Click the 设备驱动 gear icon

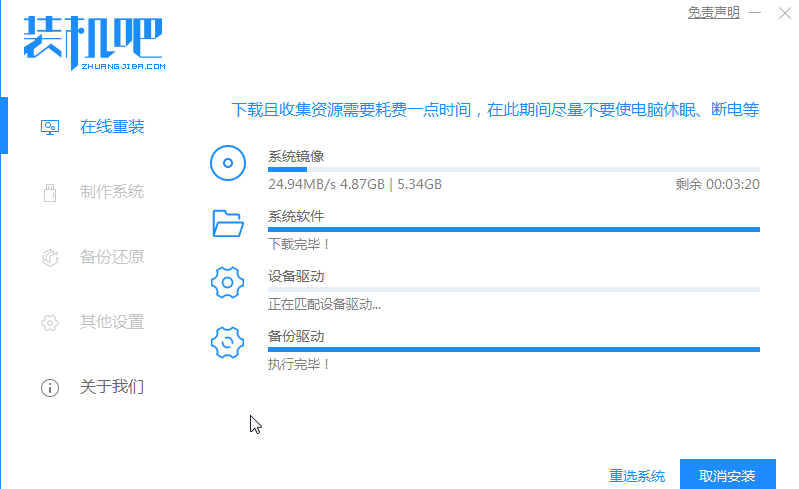[x=228, y=283]
